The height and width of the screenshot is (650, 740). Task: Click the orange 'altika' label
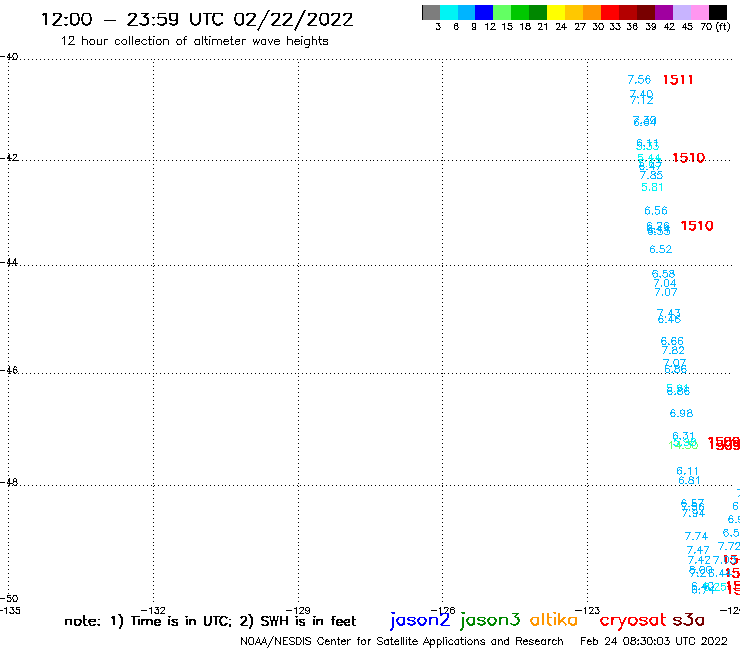[x=554, y=619]
